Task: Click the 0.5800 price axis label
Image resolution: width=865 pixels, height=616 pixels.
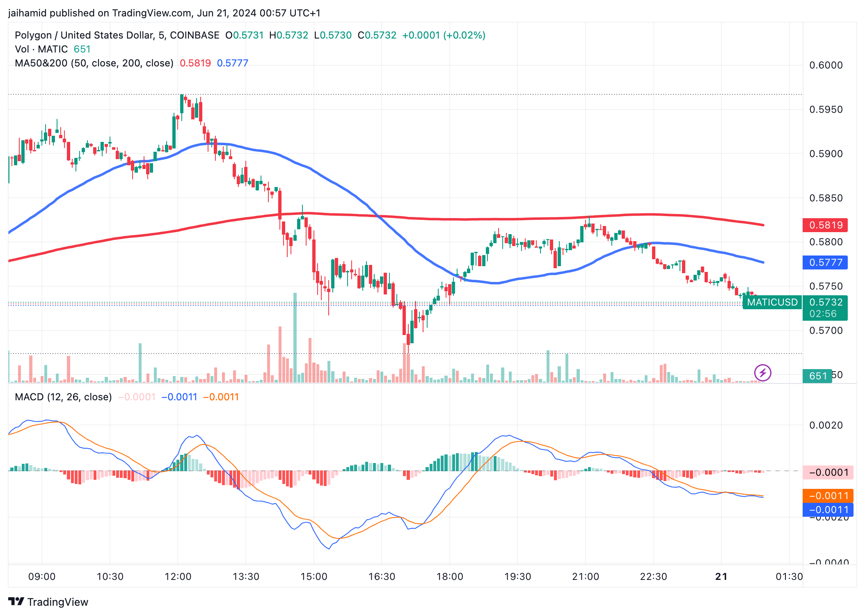Action: tap(826, 242)
